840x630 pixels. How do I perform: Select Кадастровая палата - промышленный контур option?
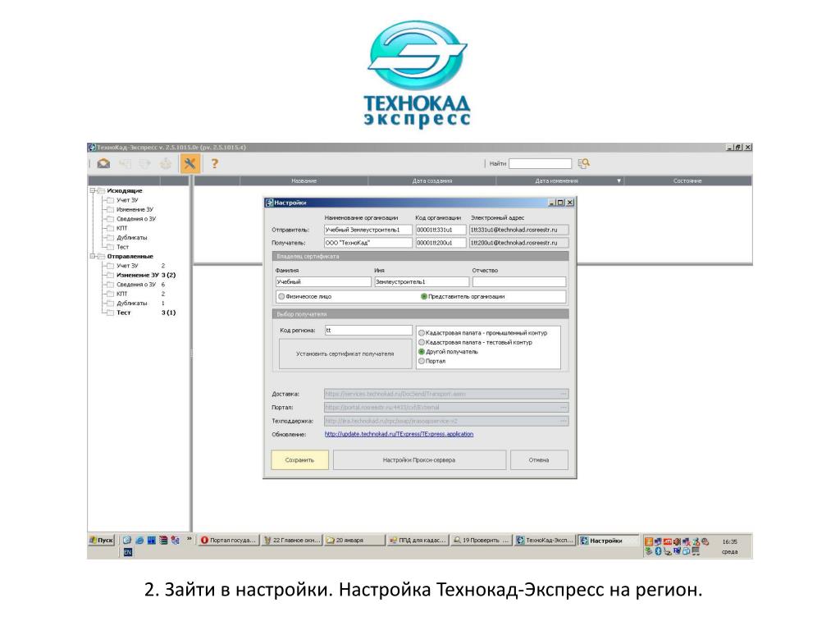(422, 333)
